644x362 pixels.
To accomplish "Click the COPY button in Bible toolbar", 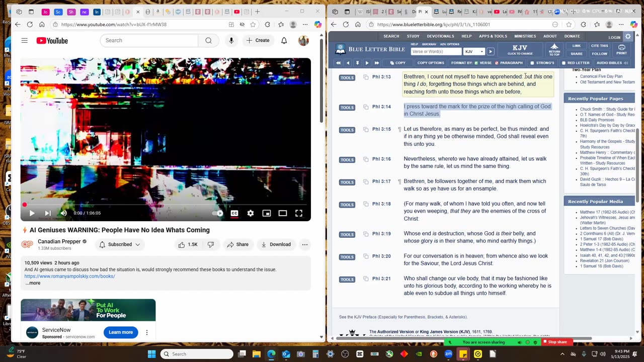I will (397, 63).
